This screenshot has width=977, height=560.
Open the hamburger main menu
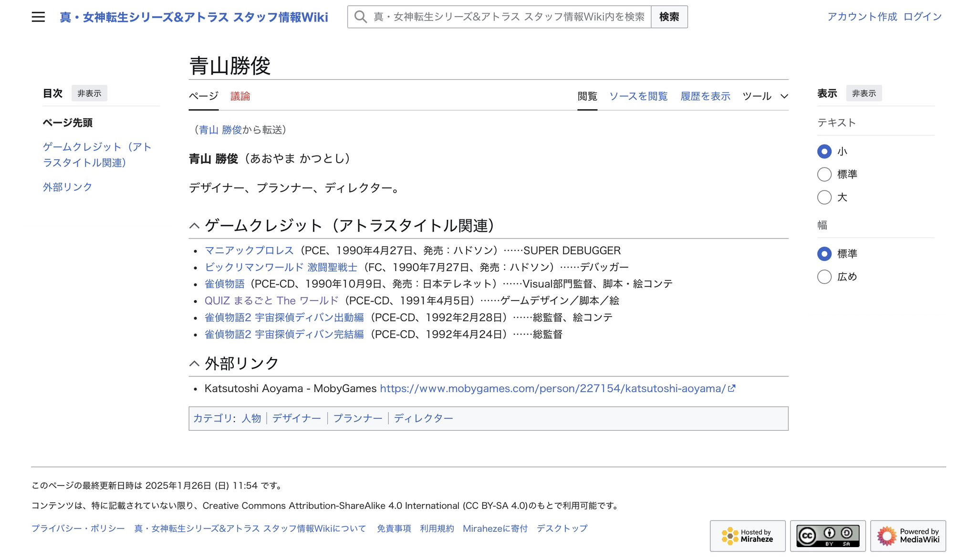38,17
